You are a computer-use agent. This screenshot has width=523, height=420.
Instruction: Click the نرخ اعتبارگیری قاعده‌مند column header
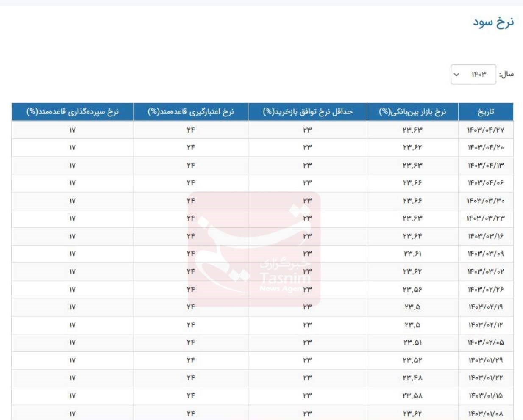(191, 112)
